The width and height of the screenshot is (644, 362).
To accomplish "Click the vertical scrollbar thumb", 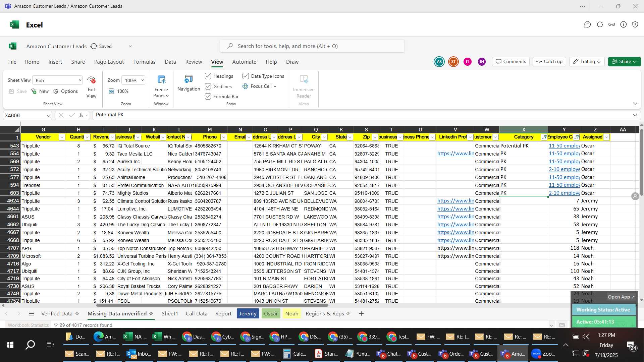I will pyautogui.click(x=641, y=162).
